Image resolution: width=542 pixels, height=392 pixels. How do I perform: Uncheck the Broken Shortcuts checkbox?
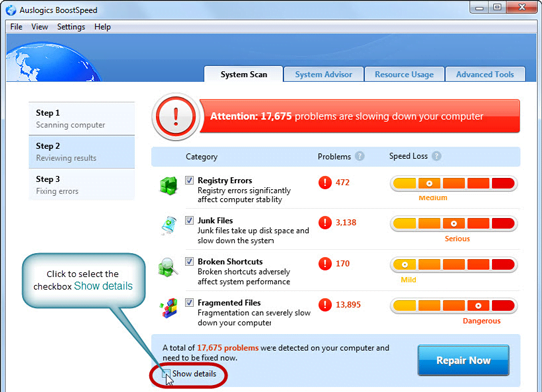pos(189,261)
